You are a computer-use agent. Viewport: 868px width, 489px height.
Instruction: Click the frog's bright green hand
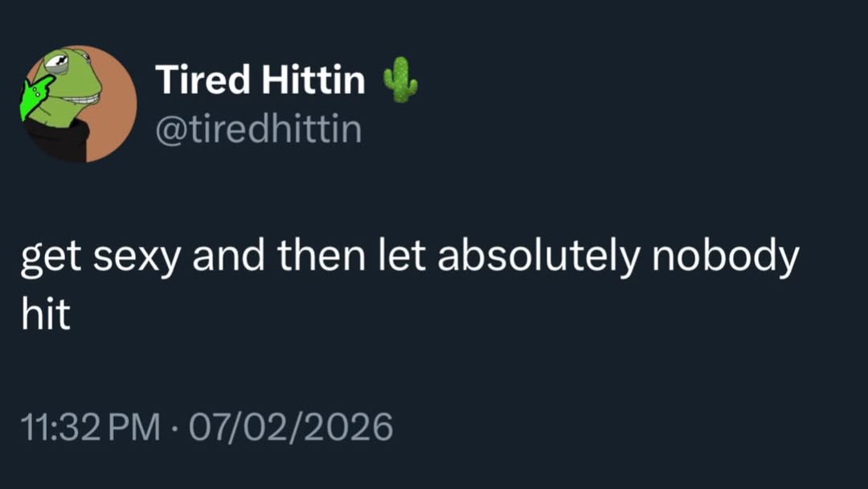(x=35, y=98)
